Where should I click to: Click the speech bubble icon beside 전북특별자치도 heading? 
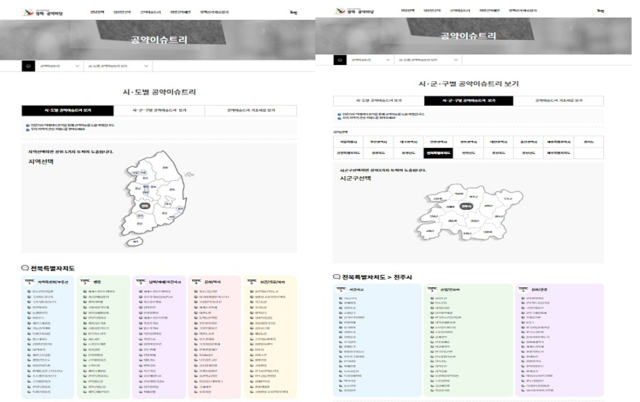click(25, 269)
